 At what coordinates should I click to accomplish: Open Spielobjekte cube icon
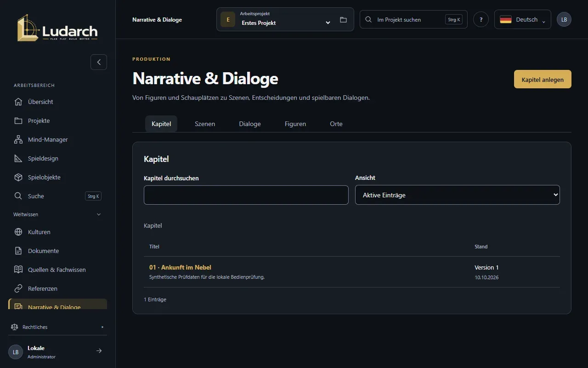(x=18, y=177)
